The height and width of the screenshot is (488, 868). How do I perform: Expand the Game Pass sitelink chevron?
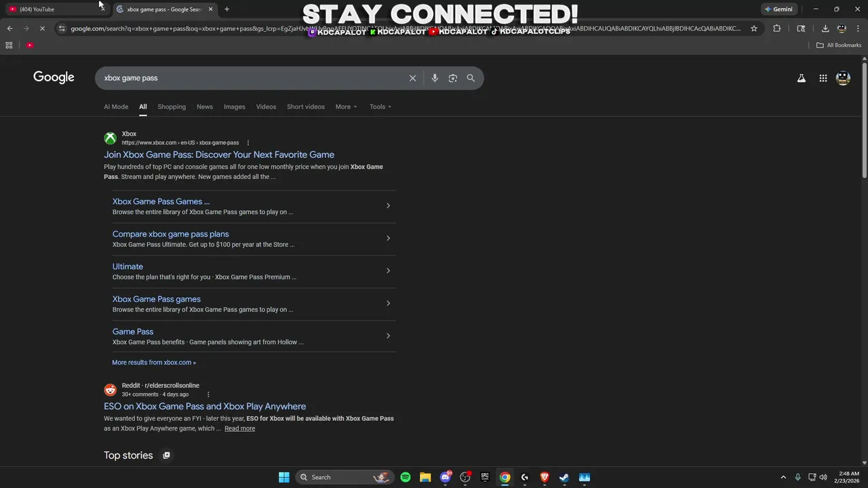[x=388, y=335]
